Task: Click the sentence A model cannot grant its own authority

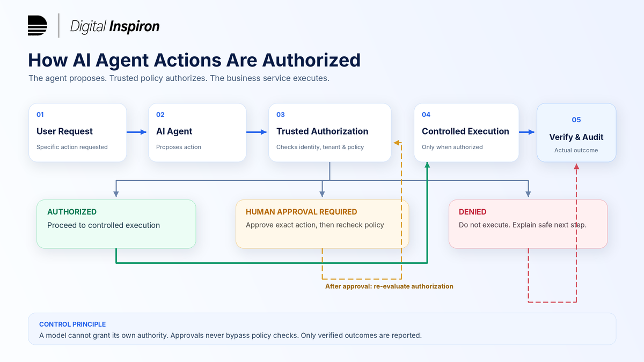Action: [103, 336]
